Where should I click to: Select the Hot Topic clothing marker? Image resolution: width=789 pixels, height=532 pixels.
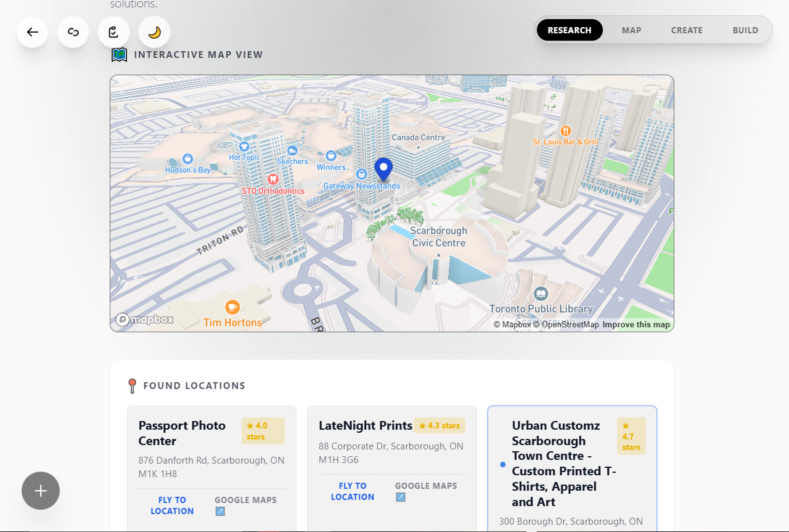[x=244, y=146]
